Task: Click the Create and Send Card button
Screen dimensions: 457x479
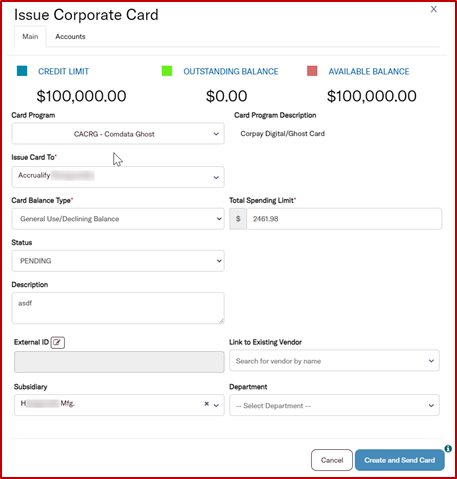Action: (x=400, y=460)
